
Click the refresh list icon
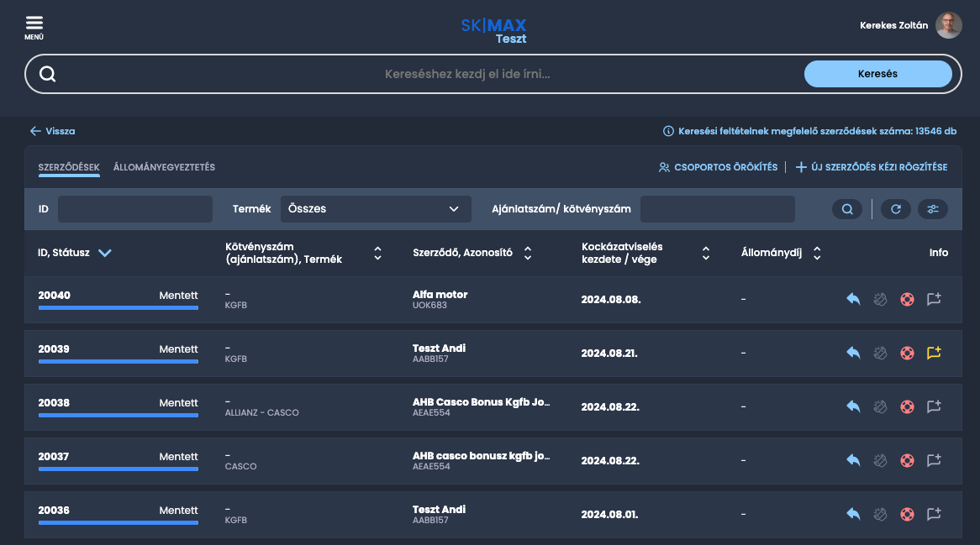point(895,209)
